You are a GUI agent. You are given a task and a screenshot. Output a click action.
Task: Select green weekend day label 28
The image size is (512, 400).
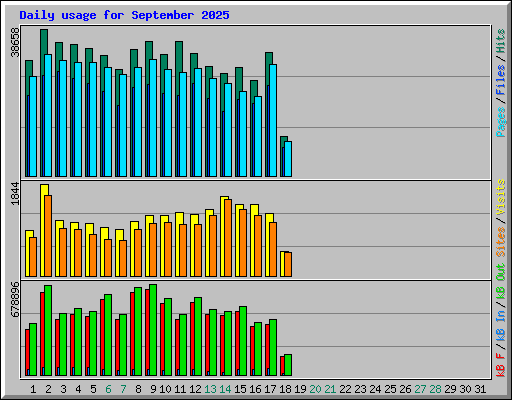(x=435, y=389)
